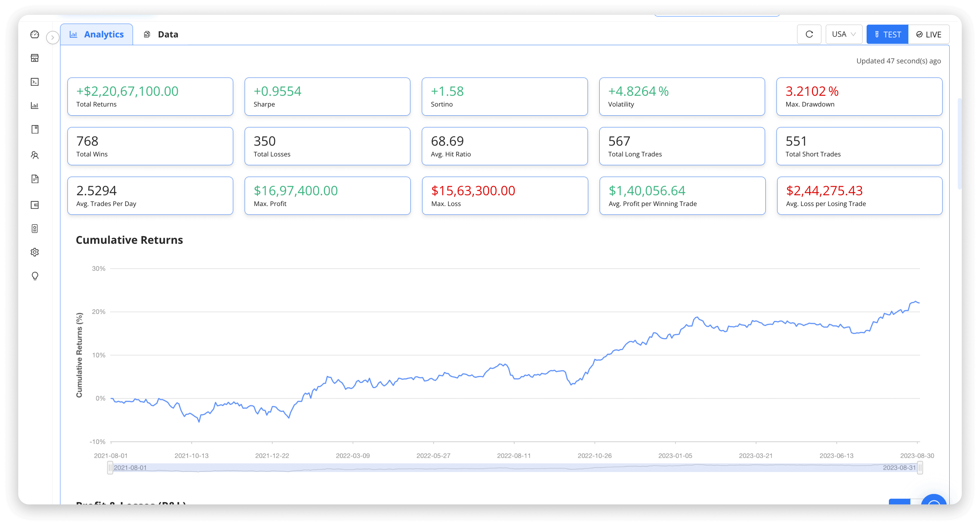Click Avg. Profit per Winning Trade card
The height and width of the screenshot is (526, 980).
[682, 196]
